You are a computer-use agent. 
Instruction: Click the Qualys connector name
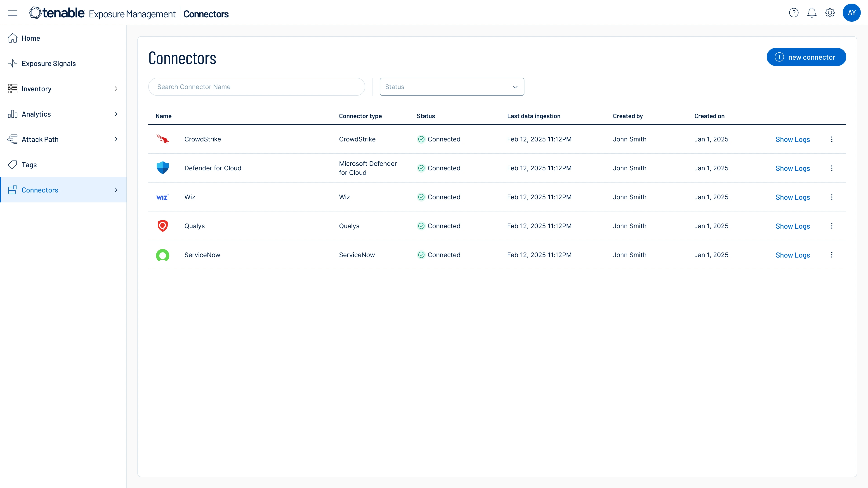[x=194, y=226]
